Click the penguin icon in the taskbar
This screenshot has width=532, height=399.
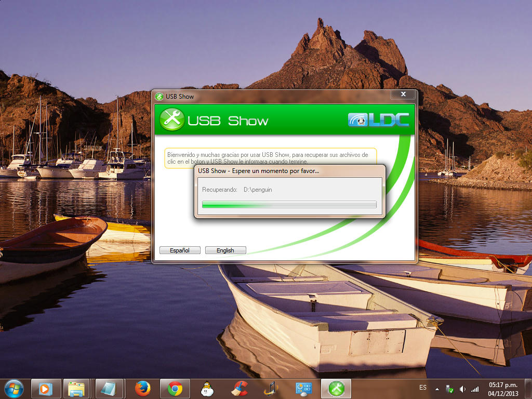coord(207,388)
